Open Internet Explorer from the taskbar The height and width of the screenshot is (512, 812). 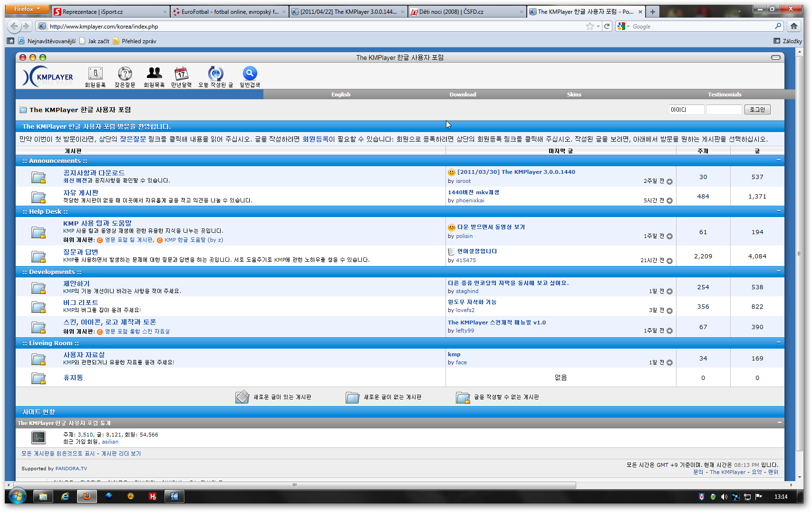[x=65, y=496]
